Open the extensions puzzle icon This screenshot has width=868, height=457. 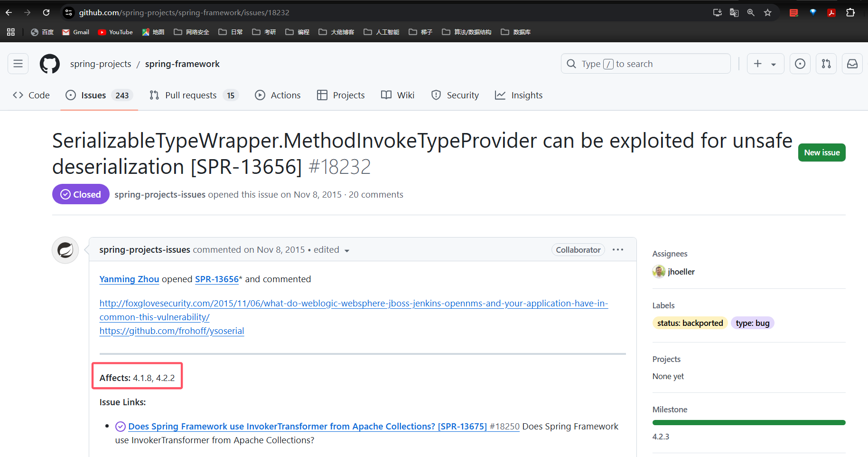tap(850, 12)
